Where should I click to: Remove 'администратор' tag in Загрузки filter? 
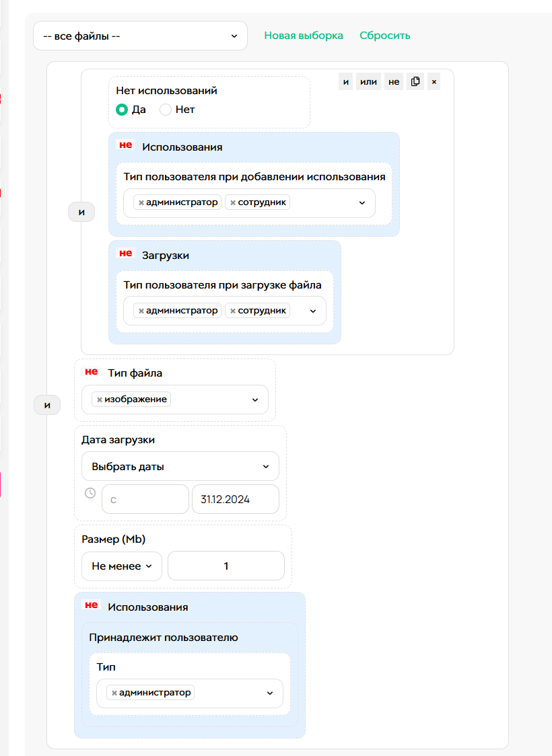[141, 311]
